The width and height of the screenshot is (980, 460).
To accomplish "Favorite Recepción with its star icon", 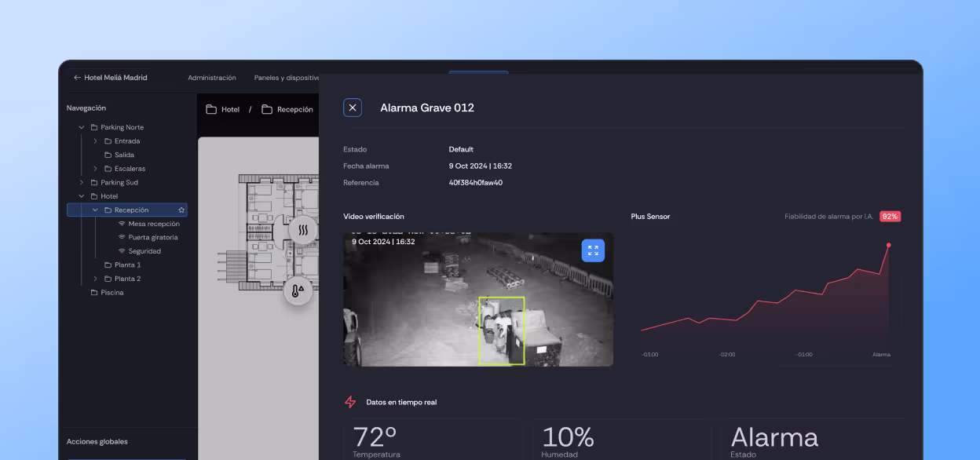I will [181, 210].
